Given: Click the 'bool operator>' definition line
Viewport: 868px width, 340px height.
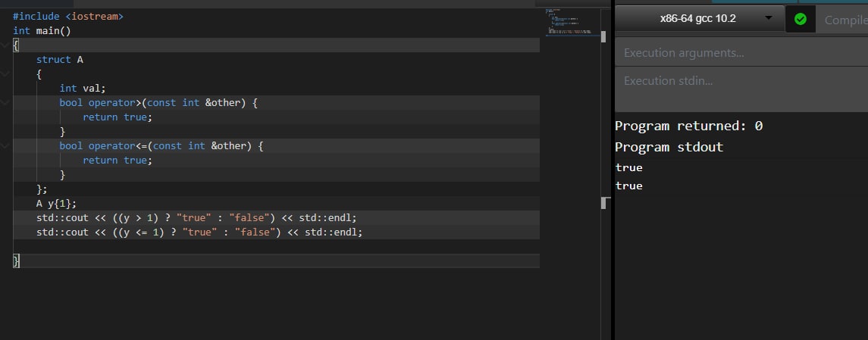Looking at the screenshot, I should [x=158, y=102].
